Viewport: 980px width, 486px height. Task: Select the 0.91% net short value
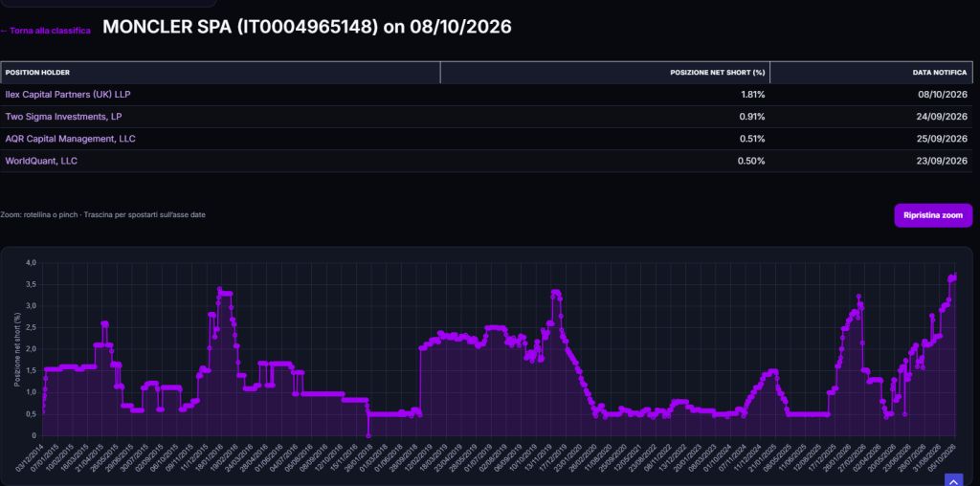[753, 116]
